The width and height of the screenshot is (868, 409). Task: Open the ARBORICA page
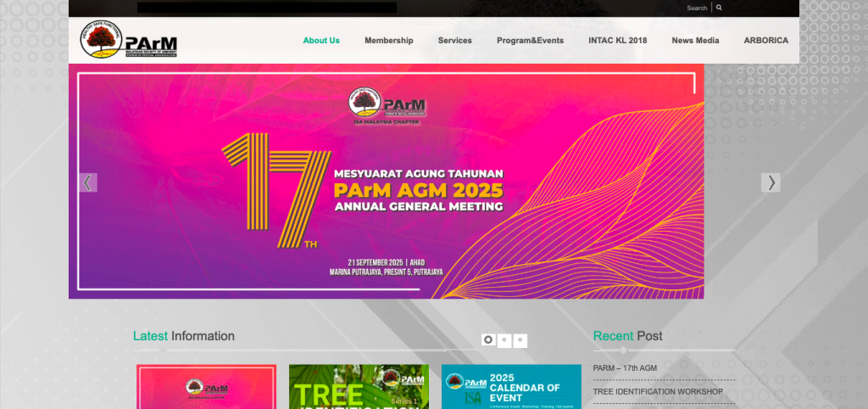tap(765, 41)
